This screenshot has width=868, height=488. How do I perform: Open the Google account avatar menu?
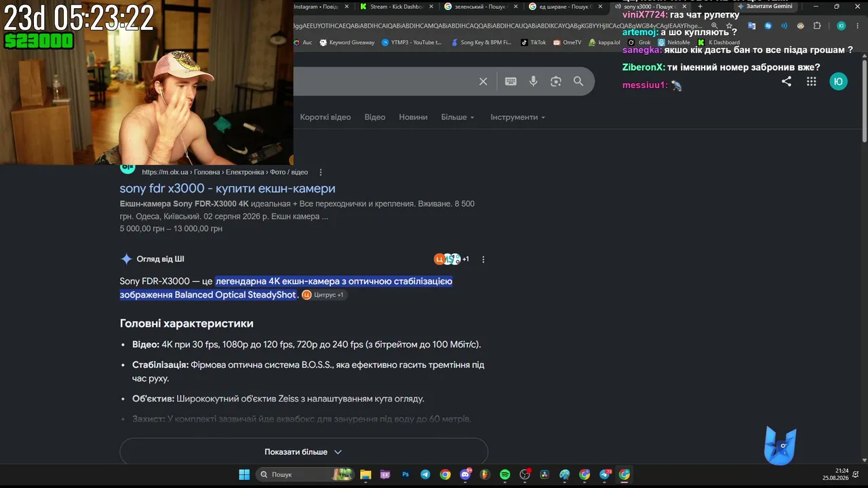coord(839,81)
